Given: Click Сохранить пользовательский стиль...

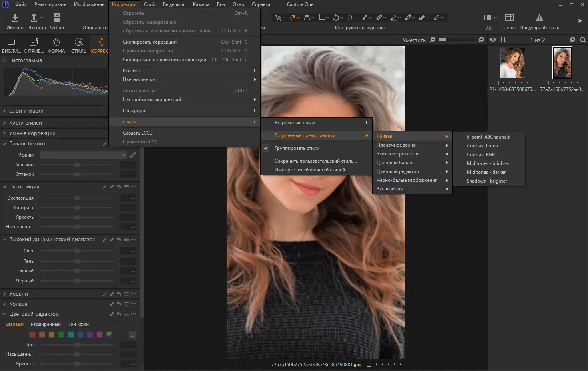Looking at the screenshot, I should click(315, 161).
